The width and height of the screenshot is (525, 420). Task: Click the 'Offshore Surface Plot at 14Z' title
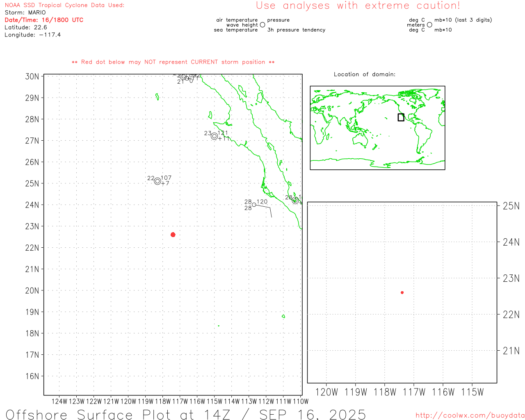tap(118, 414)
